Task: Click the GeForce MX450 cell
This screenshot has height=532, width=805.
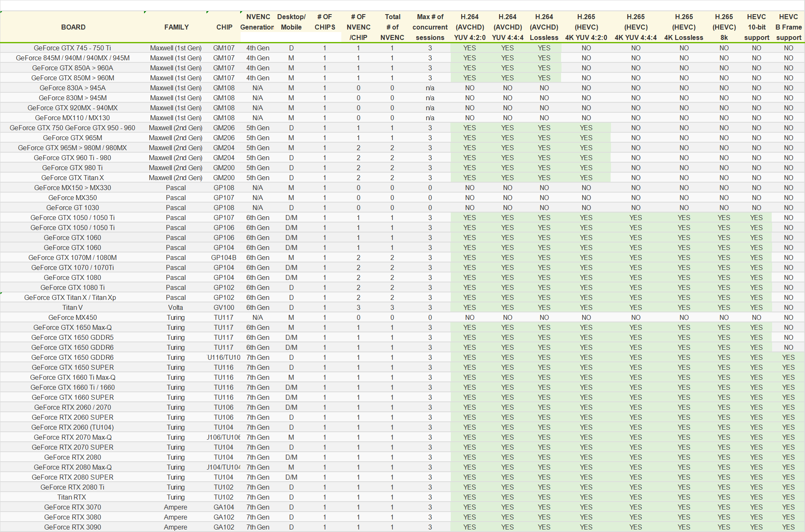Action: pos(72,317)
